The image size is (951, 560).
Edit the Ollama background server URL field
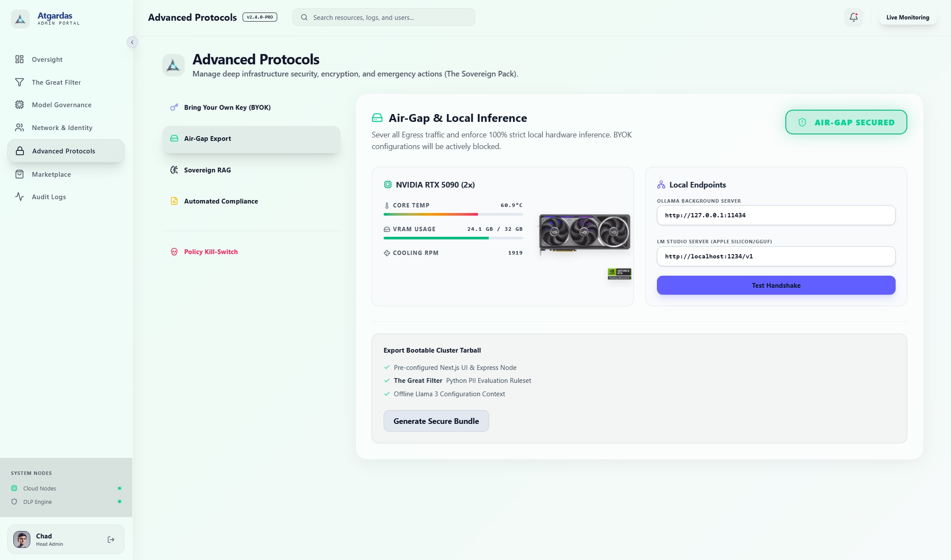point(775,215)
